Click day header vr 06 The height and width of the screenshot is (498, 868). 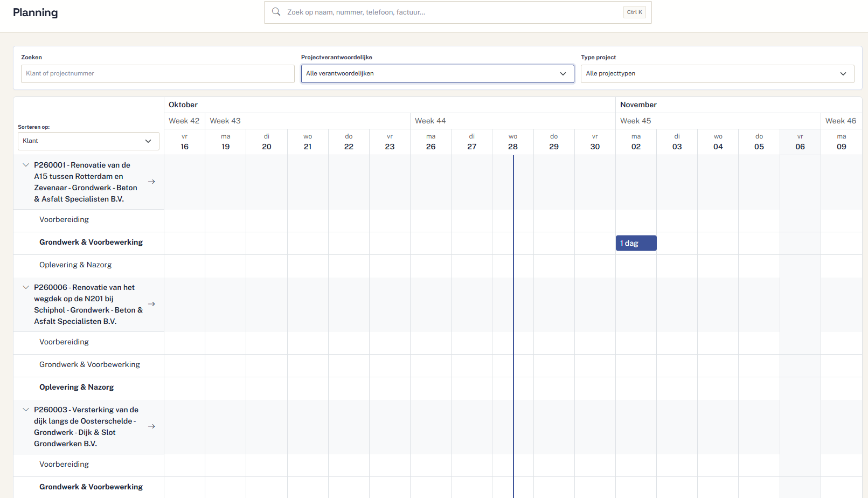[801, 142]
